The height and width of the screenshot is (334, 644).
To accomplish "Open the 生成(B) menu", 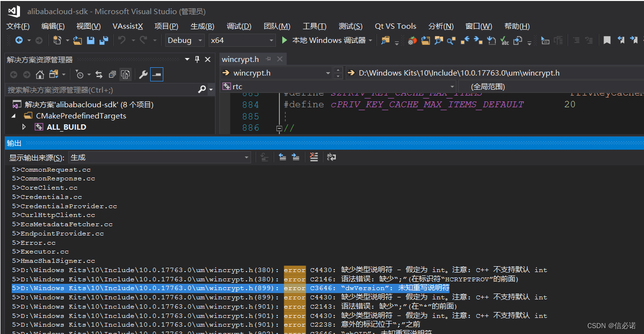I will click(x=202, y=26).
